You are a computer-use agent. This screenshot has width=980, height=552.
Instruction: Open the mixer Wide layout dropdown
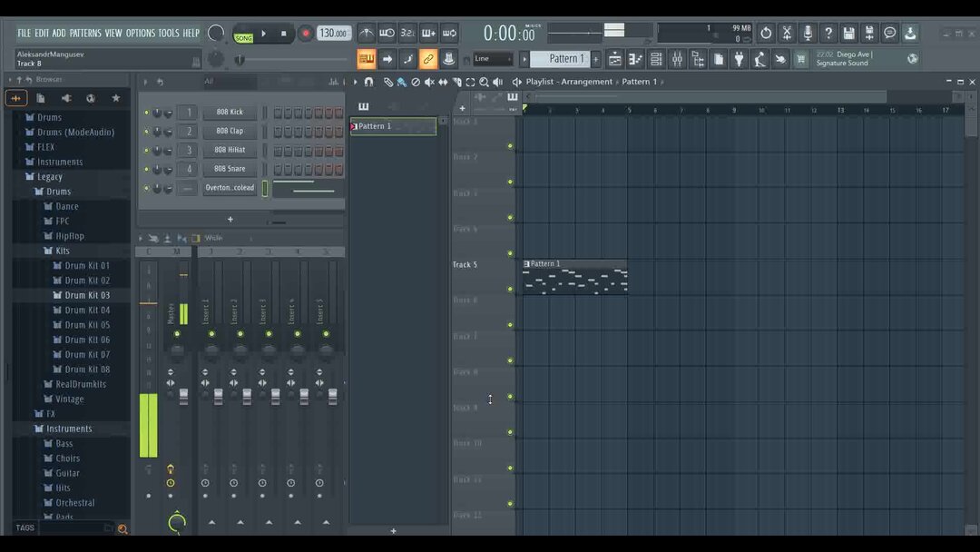point(228,238)
